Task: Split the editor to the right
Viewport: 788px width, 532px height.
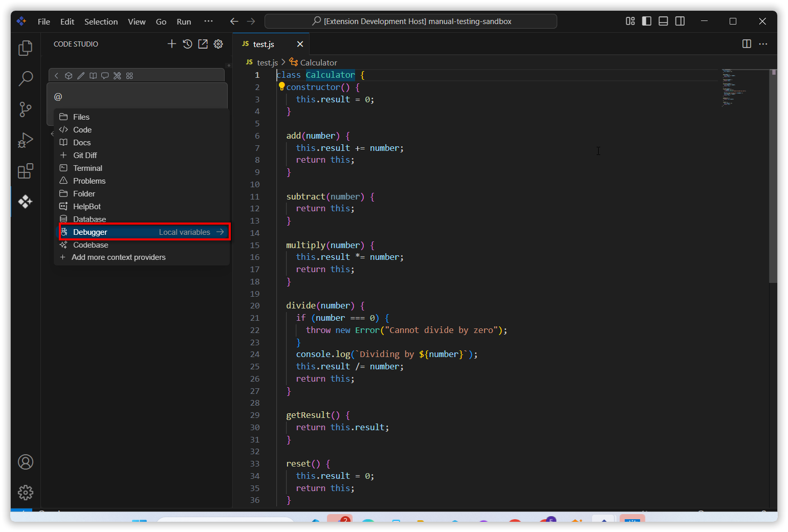Action: tap(747, 44)
